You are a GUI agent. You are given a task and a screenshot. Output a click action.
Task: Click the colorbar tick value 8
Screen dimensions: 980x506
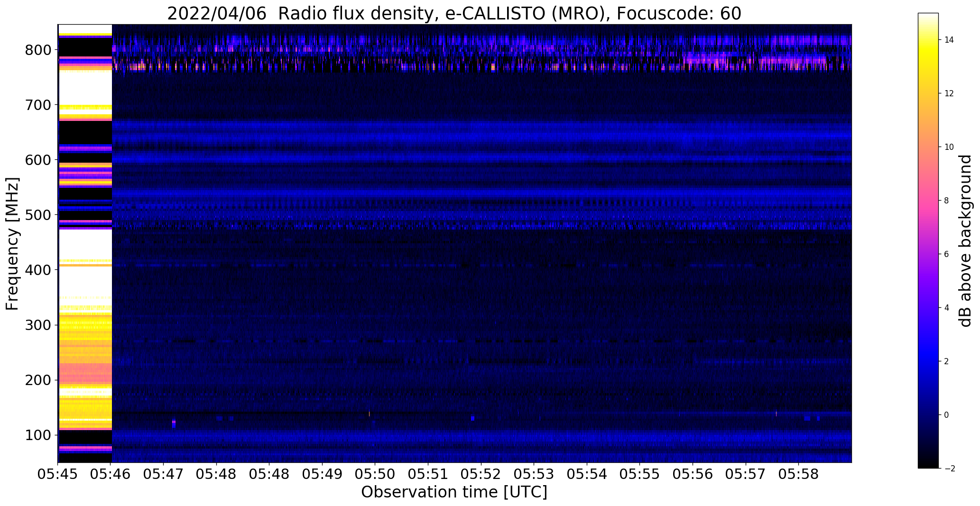point(947,201)
